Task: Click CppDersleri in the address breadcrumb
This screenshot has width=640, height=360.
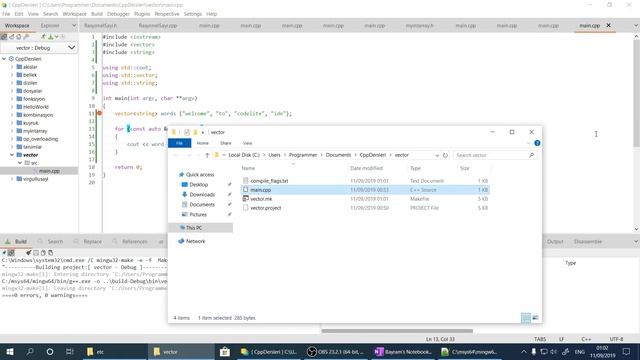Action: coord(373,155)
